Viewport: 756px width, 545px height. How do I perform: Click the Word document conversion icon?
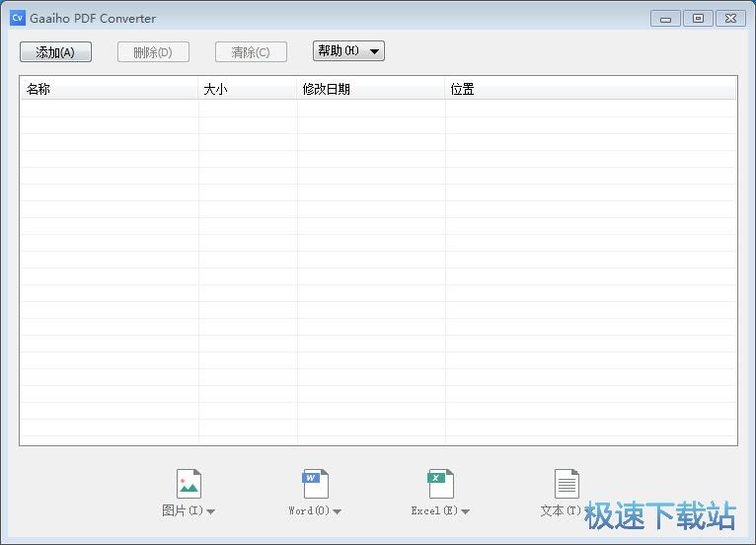315,483
